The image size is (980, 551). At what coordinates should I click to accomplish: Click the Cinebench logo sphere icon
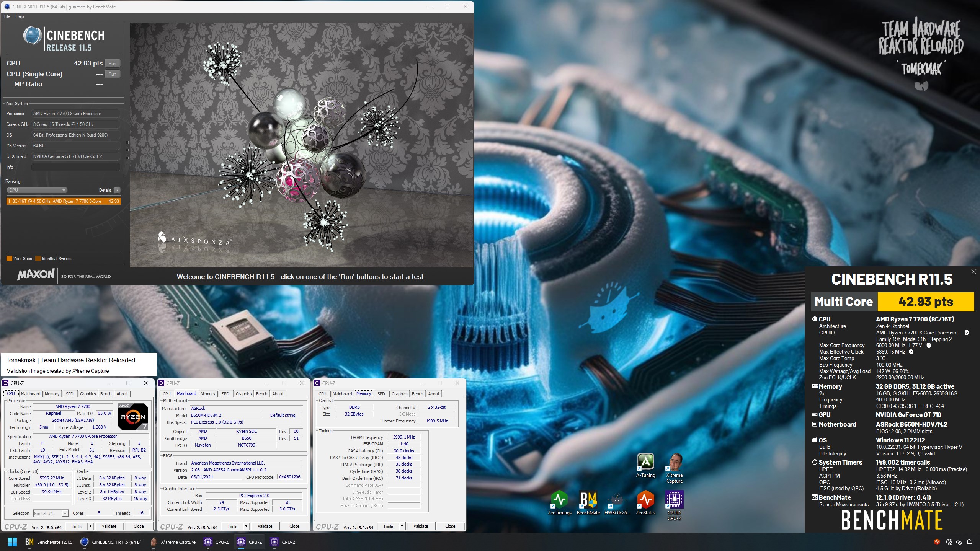click(33, 36)
